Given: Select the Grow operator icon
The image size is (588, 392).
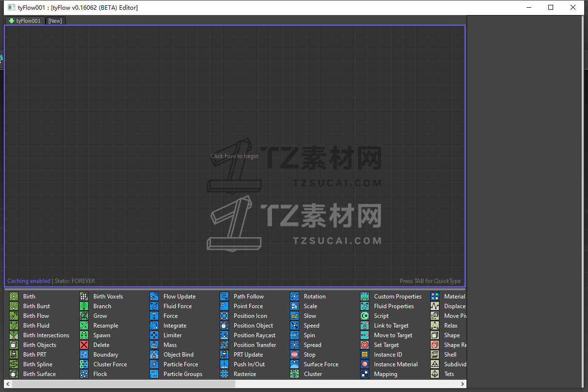Looking at the screenshot, I should click(x=84, y=315).
